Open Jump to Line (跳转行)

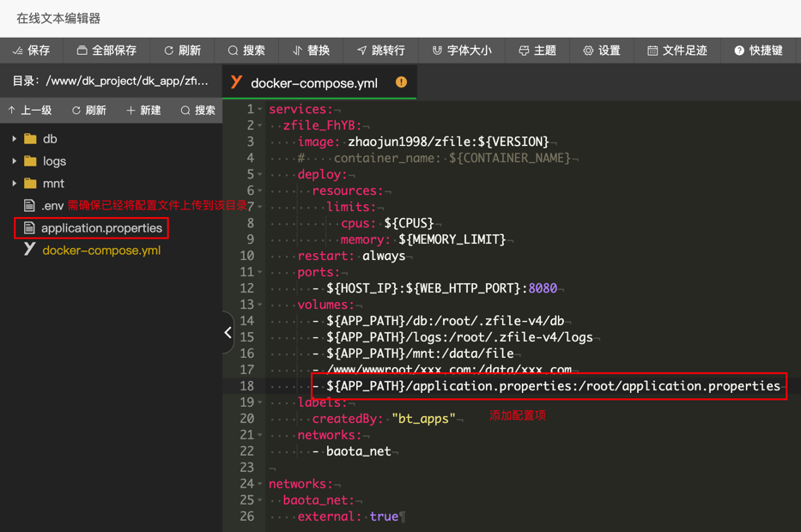point(380,51)
